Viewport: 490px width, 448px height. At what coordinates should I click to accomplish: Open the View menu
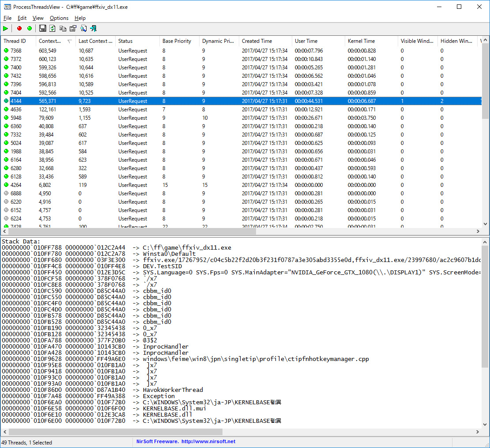(38, 18)
